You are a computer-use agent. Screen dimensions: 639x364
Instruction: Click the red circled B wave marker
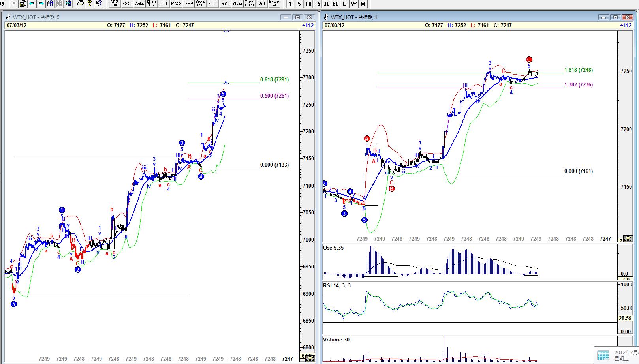(x=392, y=189)
